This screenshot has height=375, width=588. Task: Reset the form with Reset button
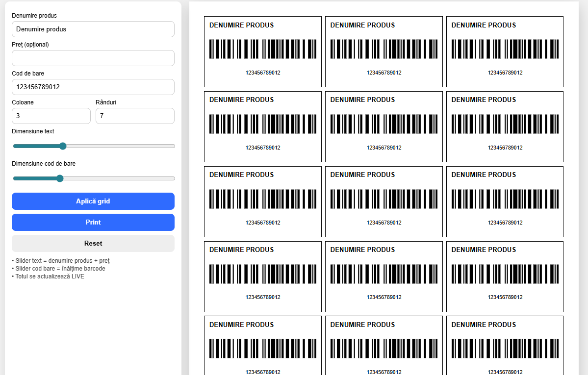[93, 243]
